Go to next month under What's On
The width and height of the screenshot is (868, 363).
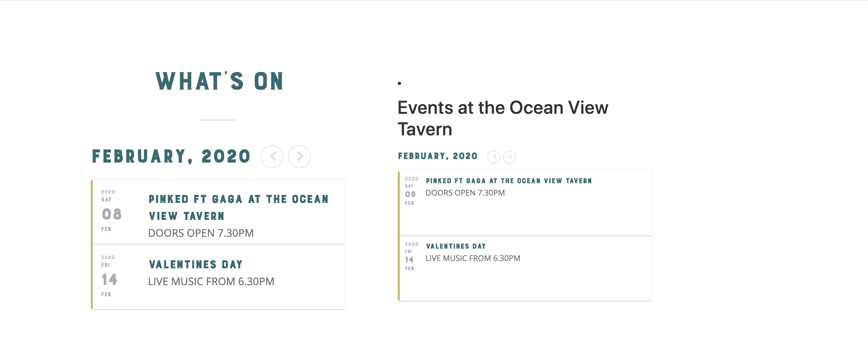pyautogui.click(x=299, y=157)
